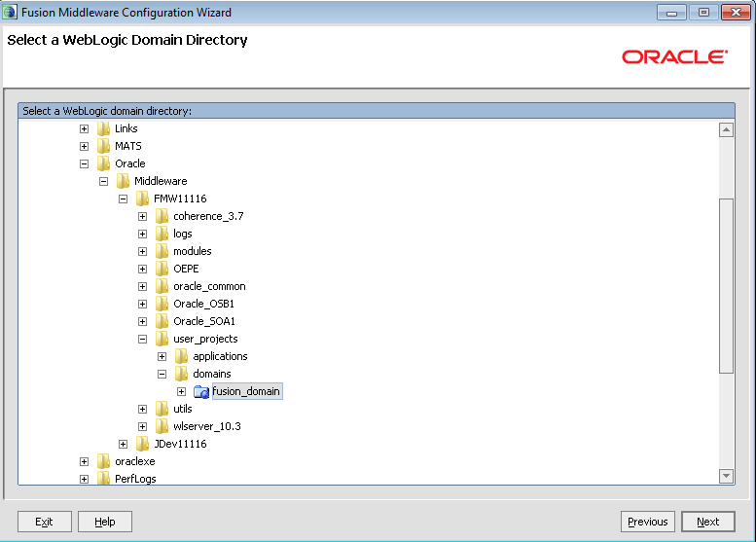
Task: Collapse the FMW11116 tree node
Action: click(124, 199)
